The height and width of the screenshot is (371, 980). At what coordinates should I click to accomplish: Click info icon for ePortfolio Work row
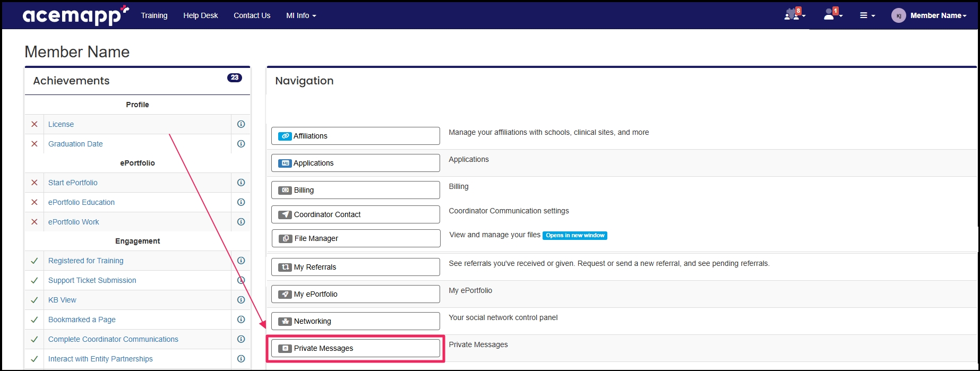tap(241, 222)
